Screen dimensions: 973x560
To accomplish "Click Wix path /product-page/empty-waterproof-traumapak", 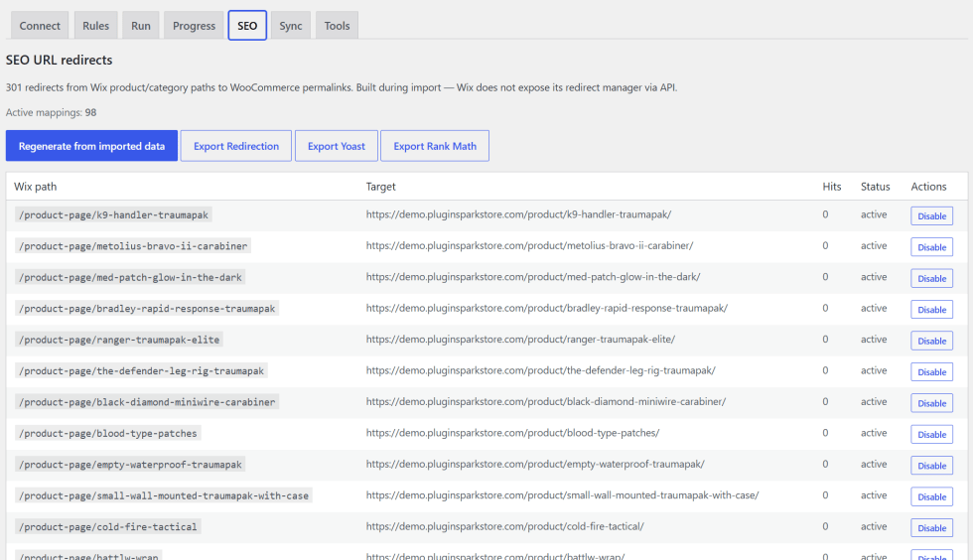I will [x=130, y=465].
